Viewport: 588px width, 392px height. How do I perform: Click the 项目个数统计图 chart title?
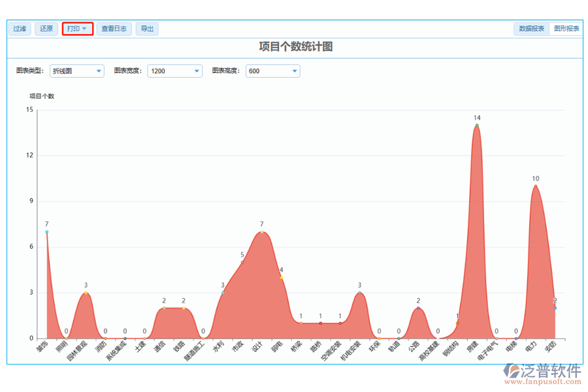click(x=296, y=46)
